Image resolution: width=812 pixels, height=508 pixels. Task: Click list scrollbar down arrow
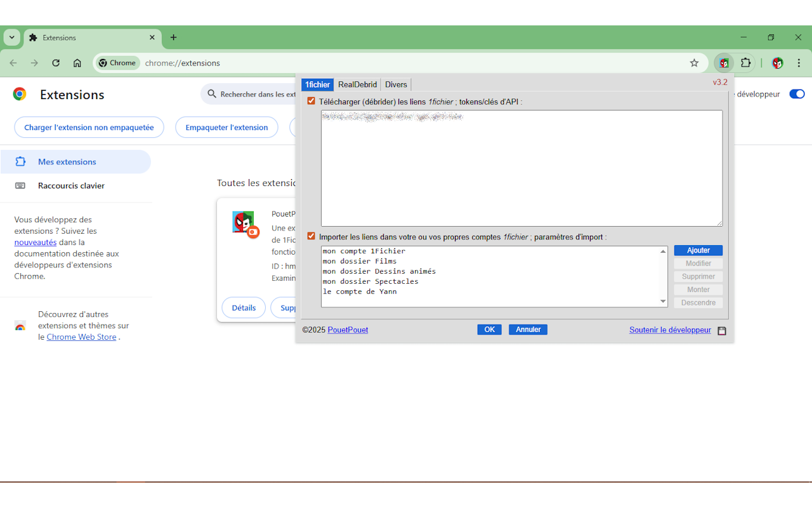[663, 302]
